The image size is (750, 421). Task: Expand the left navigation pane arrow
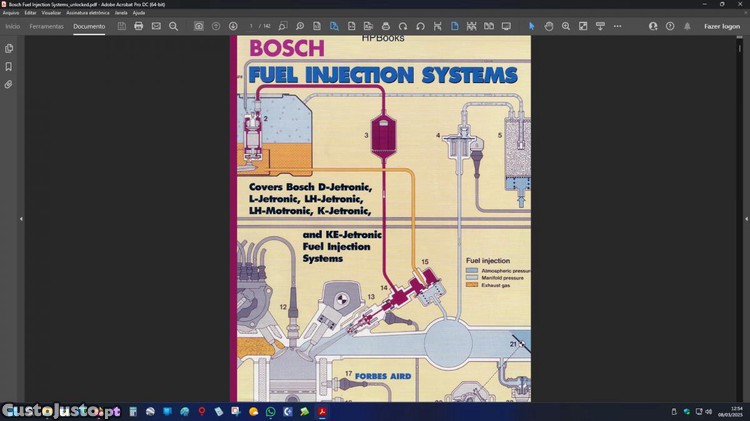pyautogui.click(x=21, y=219)
